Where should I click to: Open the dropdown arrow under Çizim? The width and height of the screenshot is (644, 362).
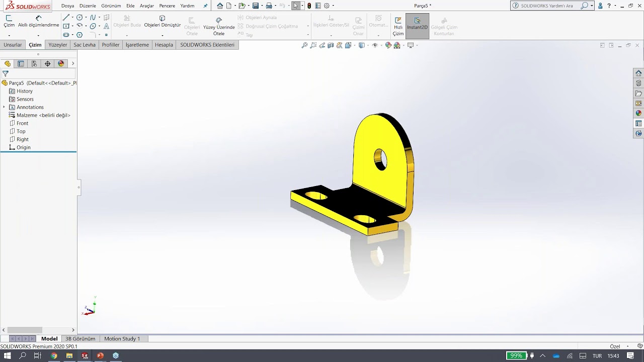(9, 36)
